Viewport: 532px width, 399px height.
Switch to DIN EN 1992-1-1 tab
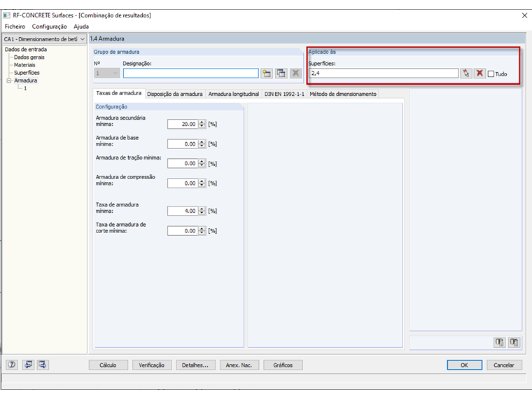click(x=284, y=94)
